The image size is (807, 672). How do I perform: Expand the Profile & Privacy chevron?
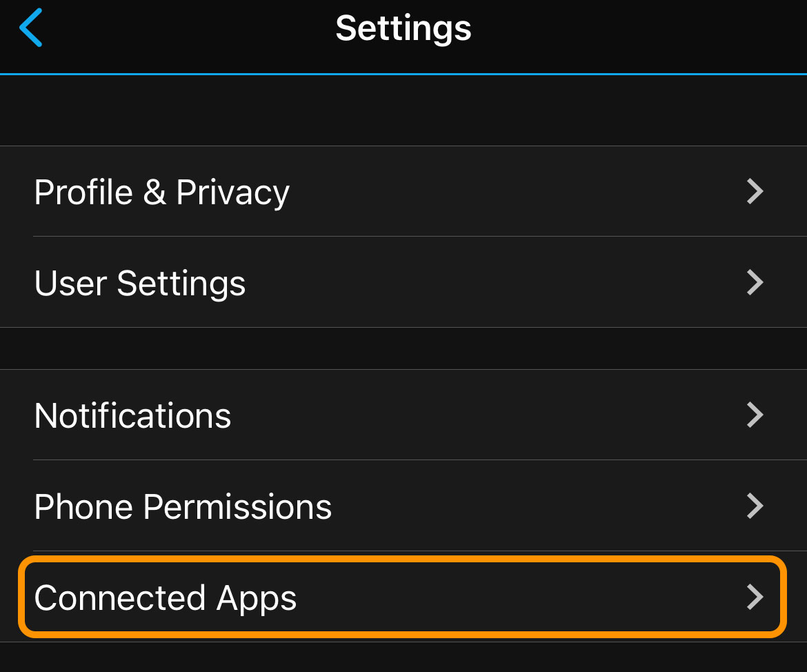(755, 192)
